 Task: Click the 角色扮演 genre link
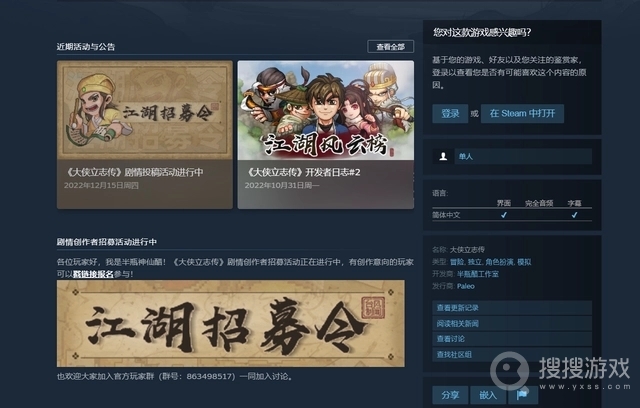coord(500,262)
